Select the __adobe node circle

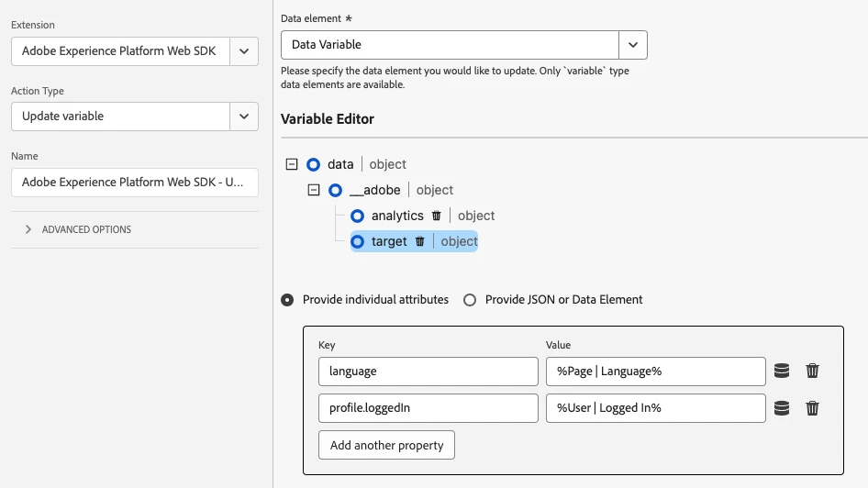(x=336, y=190)
